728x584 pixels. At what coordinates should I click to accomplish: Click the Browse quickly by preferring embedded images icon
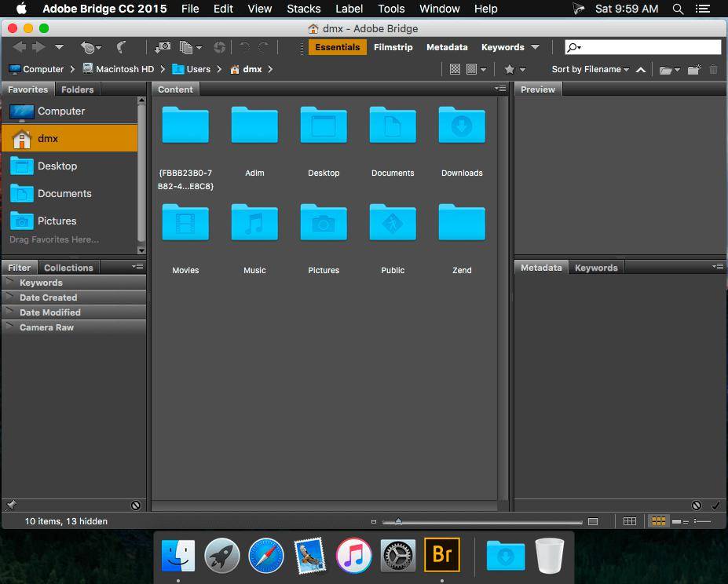(x=455, y=70)
